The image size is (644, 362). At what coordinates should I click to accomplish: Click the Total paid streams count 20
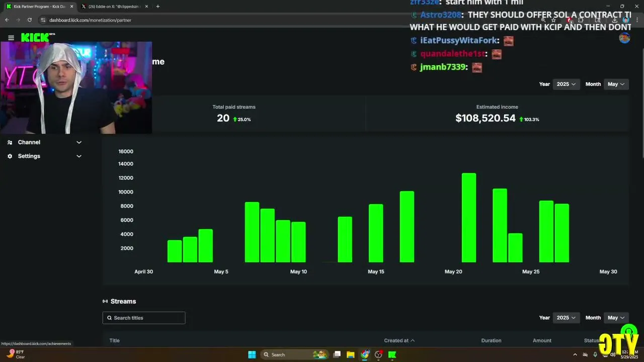(223, 118)
